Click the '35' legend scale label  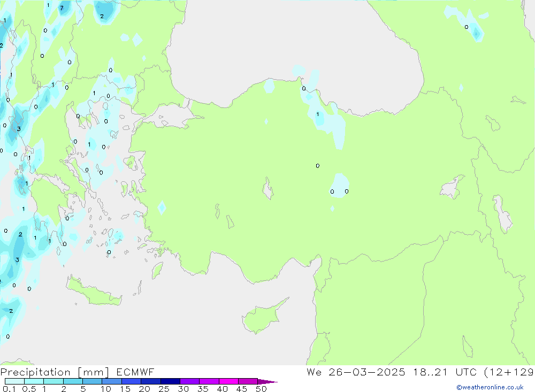tap(203, 389)
